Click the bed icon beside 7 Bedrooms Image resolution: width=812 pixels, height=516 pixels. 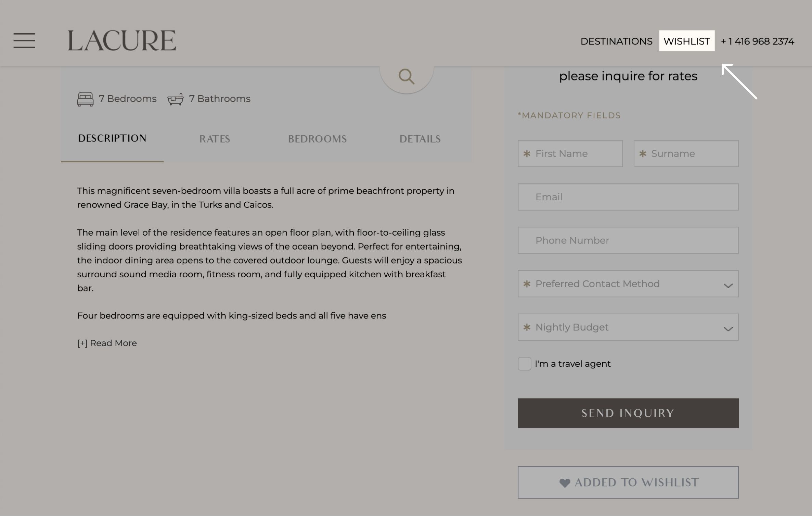point(85,99)
